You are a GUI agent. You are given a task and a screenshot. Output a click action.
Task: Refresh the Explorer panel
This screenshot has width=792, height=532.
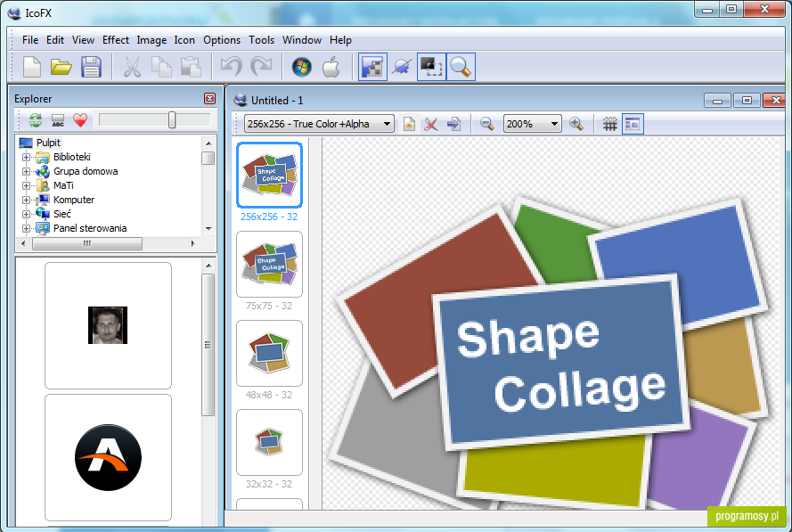point(36,120)
